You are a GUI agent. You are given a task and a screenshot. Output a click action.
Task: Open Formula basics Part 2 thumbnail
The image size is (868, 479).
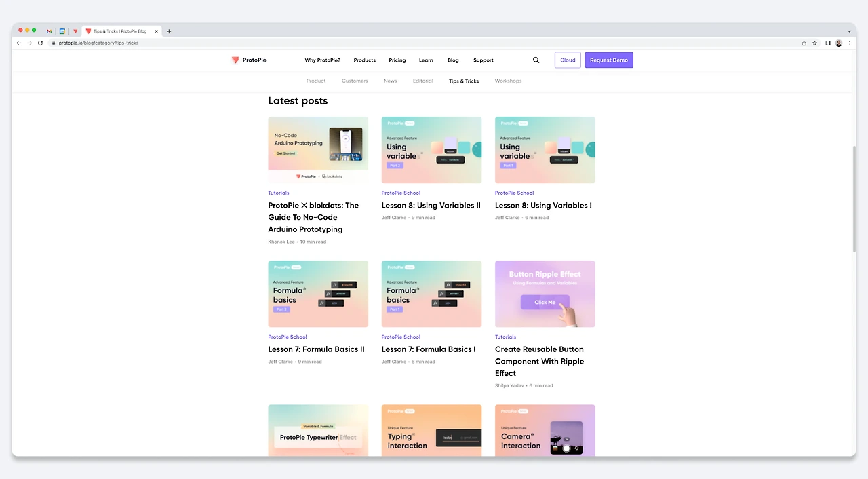pyautogui.click(x=318, y=294)
